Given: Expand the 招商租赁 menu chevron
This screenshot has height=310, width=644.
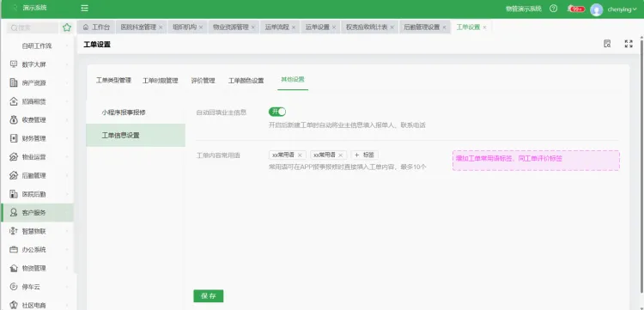Looking at the screenshot, I should (67, 101).
